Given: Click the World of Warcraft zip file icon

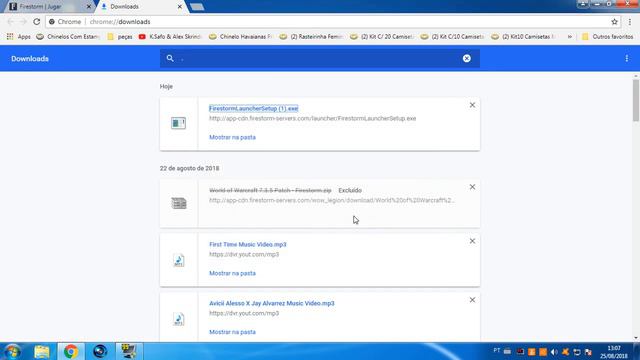Looking at the screenshot, I should (178, 203).
